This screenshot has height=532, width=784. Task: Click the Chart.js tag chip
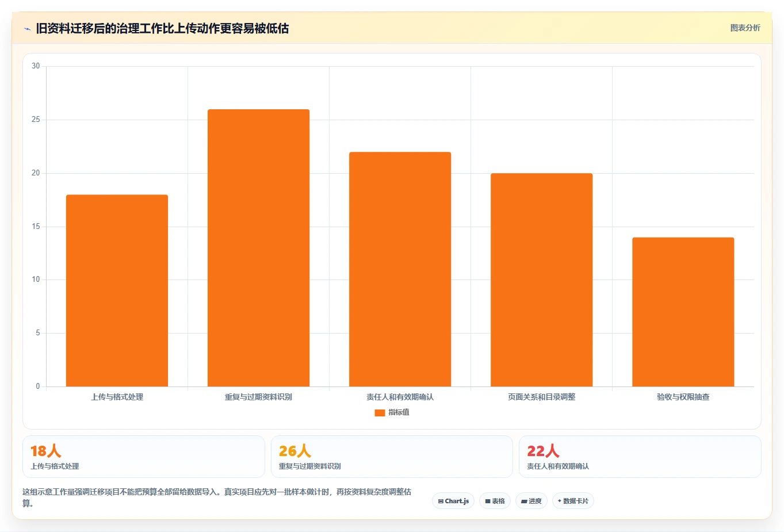(x=453, y=501)
